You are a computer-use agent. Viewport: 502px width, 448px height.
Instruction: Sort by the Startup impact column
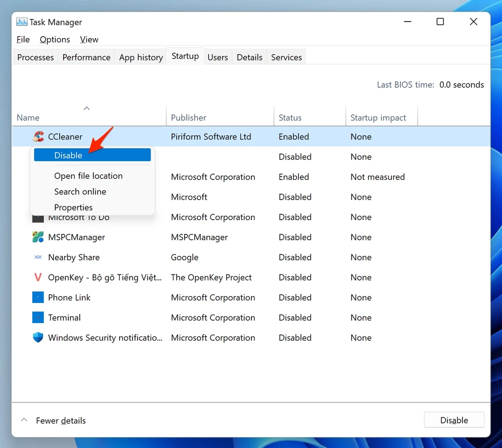(x=378, y=117)
